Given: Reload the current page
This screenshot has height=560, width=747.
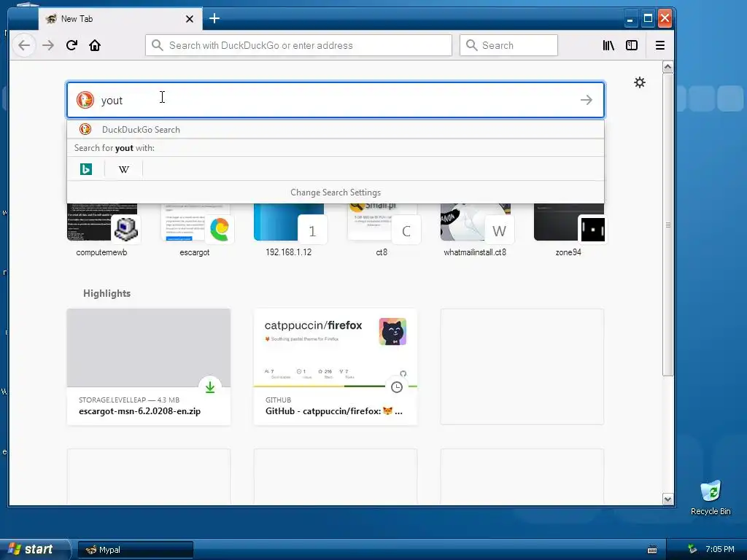Looking at the screenshot, I should tap(71, 45).
